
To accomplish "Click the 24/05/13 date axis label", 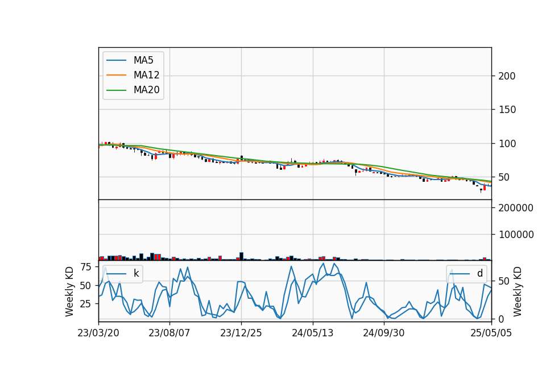I will [312, 333].
